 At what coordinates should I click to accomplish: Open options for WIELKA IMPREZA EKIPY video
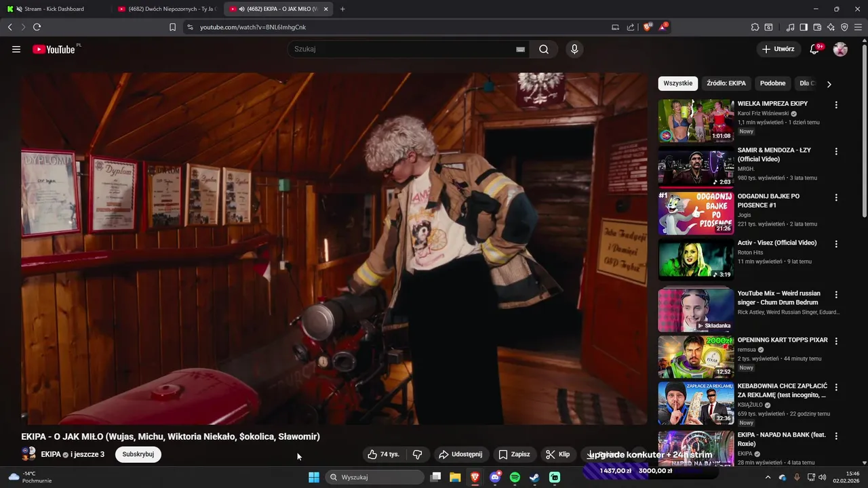836,105
